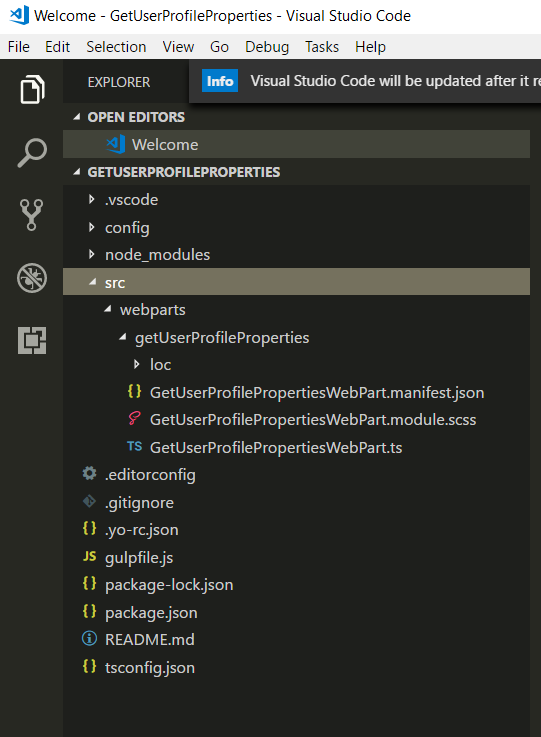
Task: Click the gear icon beside .editorconfig
Action: tap(89, 473)
